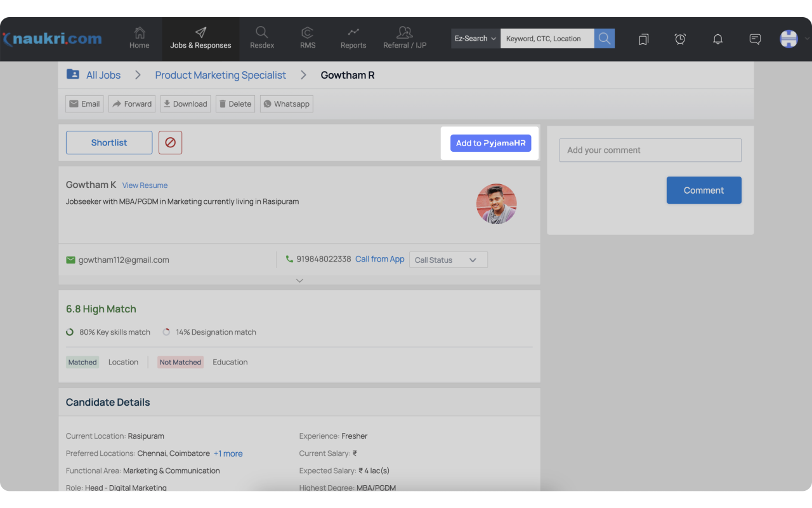The height and width of the screenshot is (508, 812).
Task: Run a search using the blue magnifier icon
Action: point(604,38)
